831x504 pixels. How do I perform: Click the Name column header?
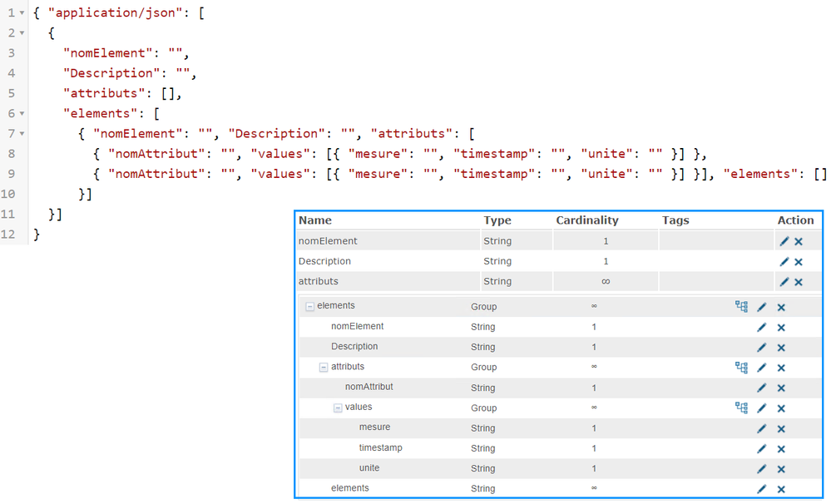[x=315, y=220]
